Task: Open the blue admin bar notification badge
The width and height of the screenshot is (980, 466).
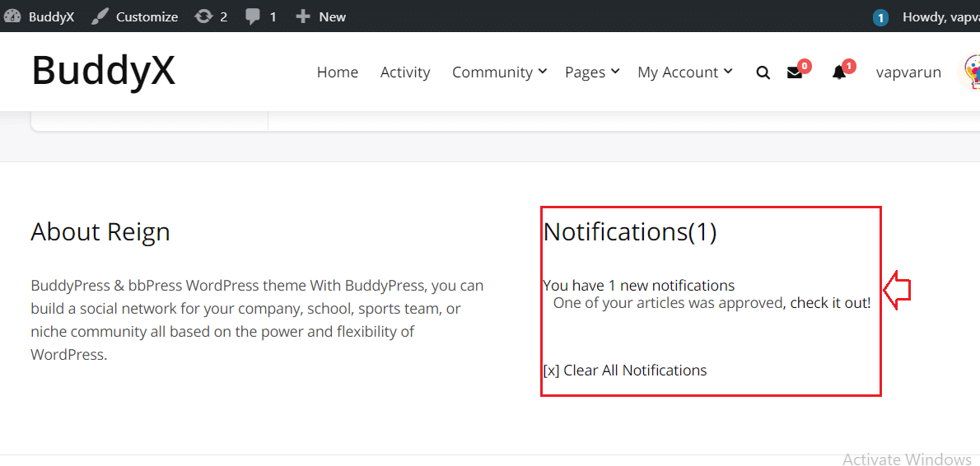Action: coord(880,18)
